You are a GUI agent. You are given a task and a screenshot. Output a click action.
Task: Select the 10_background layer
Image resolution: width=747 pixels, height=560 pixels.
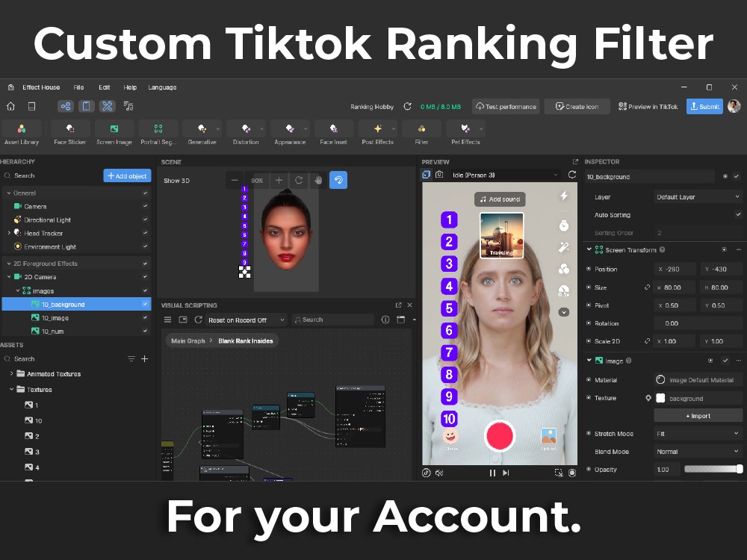(76, 305)
